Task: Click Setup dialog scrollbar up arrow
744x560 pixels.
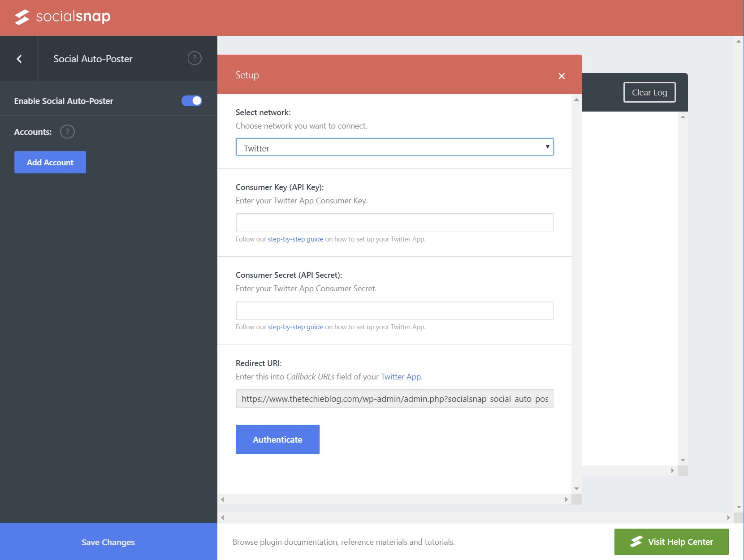Action: click(577, 99)
